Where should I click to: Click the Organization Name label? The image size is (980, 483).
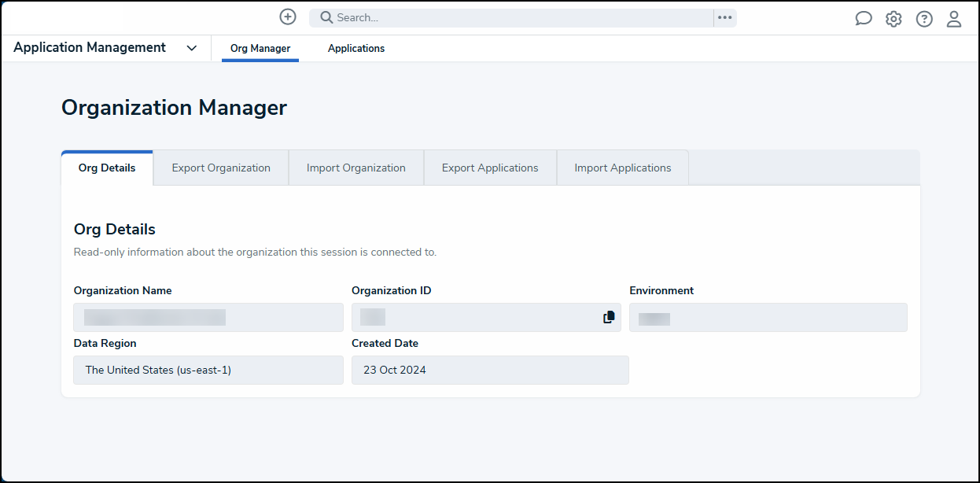pos(123,291)
